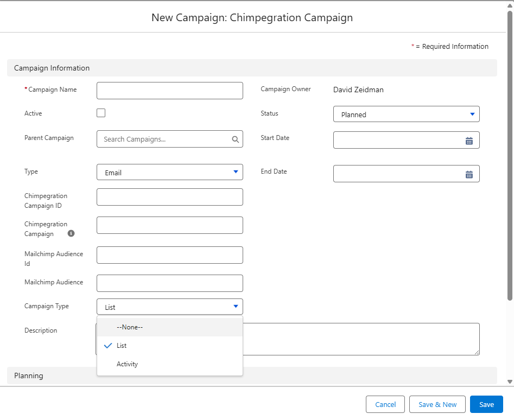Choose the Activity option
Viewport: 514px width, 420px height.
coord(169,364)
